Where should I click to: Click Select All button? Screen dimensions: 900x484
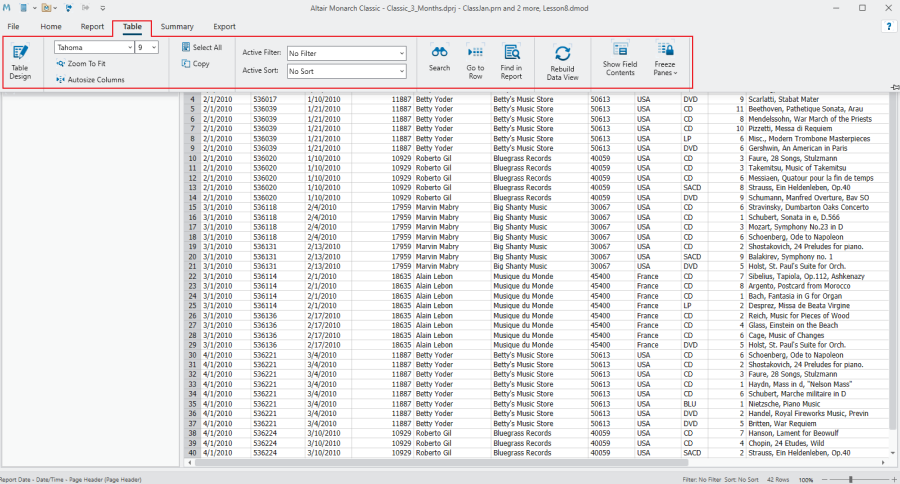coord(201,47)
